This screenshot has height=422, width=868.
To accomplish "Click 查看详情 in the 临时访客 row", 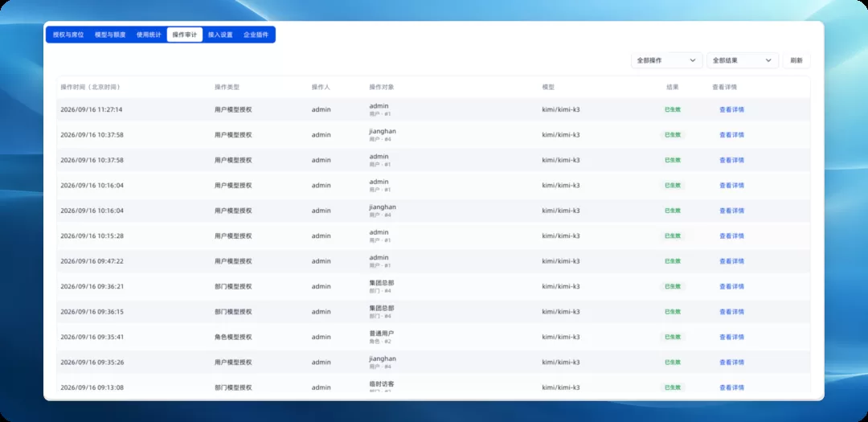I will tap(731, 387).
